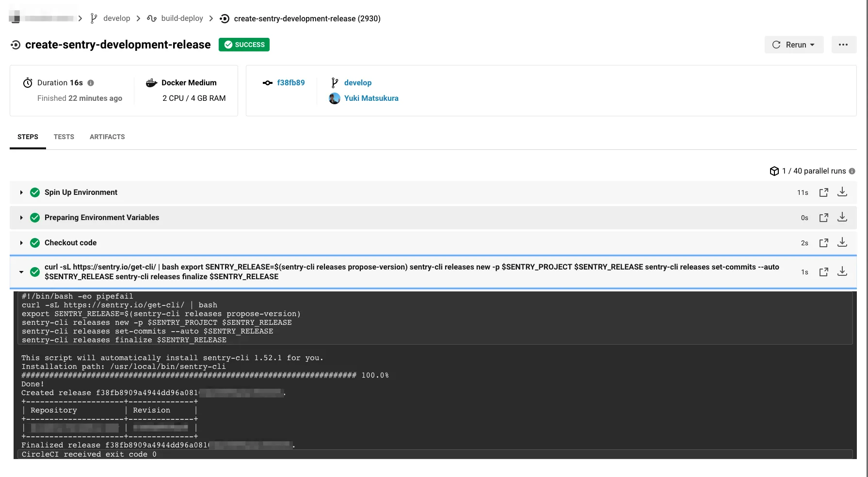Expand the Spin Up Environment step
This screenshot has width=868, height=477.
(21, 192)
